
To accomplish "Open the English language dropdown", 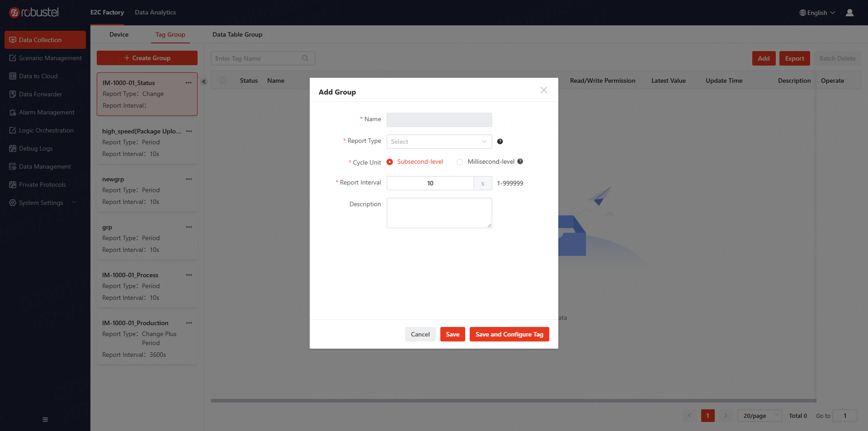I will (x=817, y=13).
